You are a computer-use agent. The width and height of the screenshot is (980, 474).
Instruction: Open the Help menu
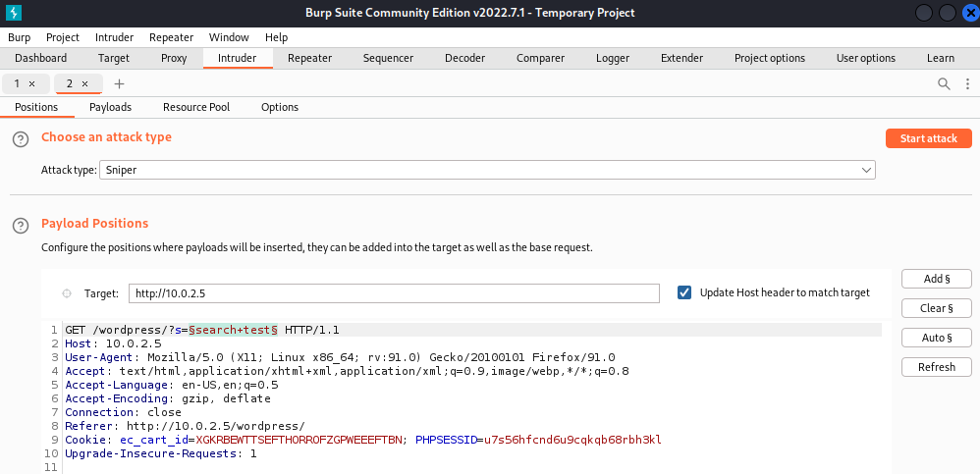(276, 37)
